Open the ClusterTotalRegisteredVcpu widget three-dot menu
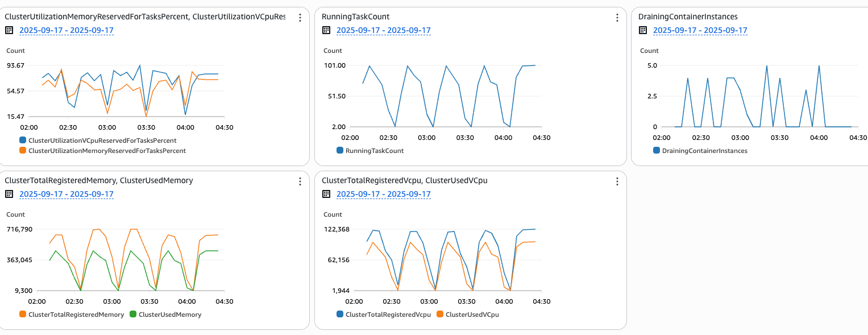The image size is (868, 335). point(617,181)
